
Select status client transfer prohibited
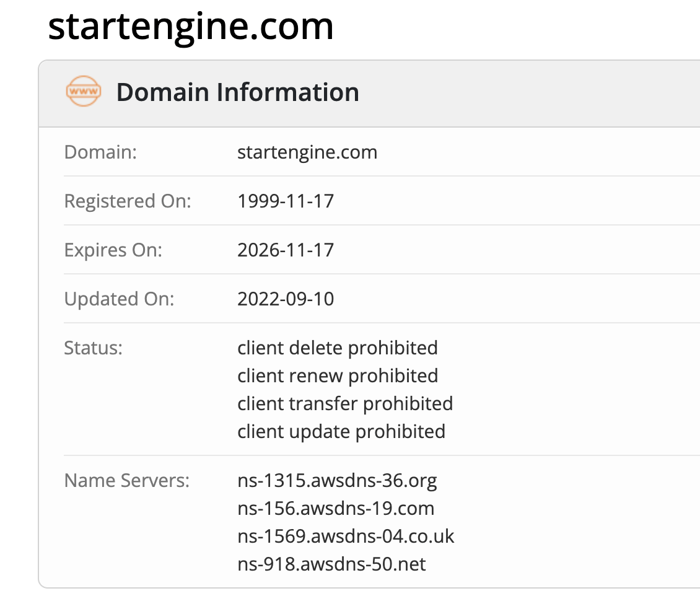345,403
